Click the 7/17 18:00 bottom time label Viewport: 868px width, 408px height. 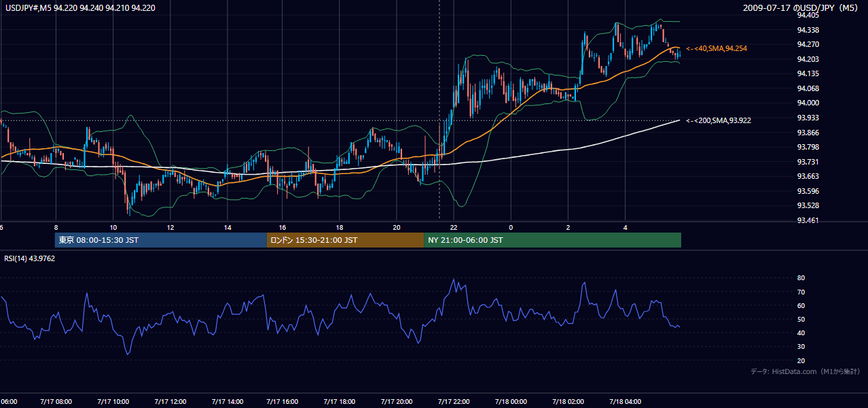[x=340, y=401]
